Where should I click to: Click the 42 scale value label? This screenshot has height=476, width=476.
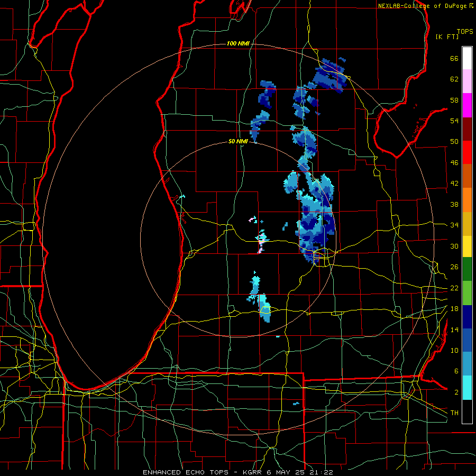(454, 184)
